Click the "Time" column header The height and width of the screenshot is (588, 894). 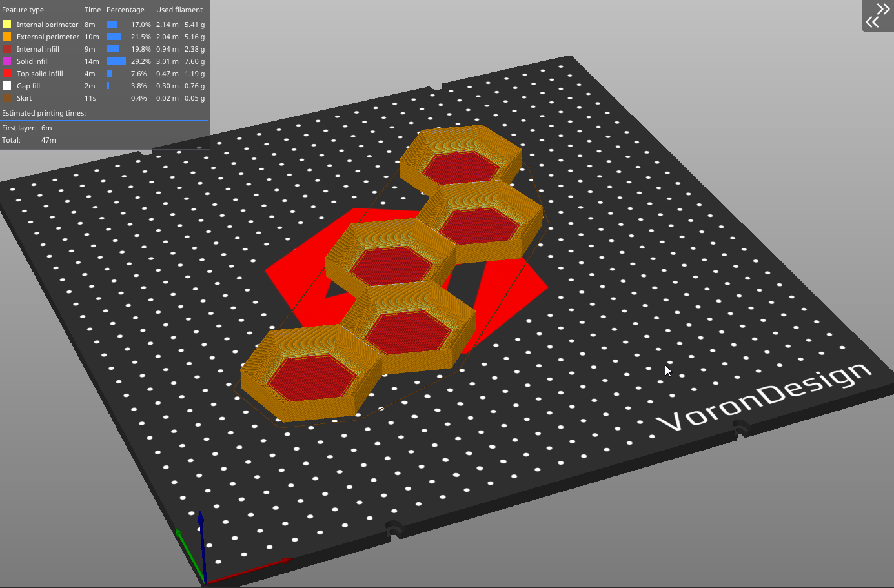93,10
